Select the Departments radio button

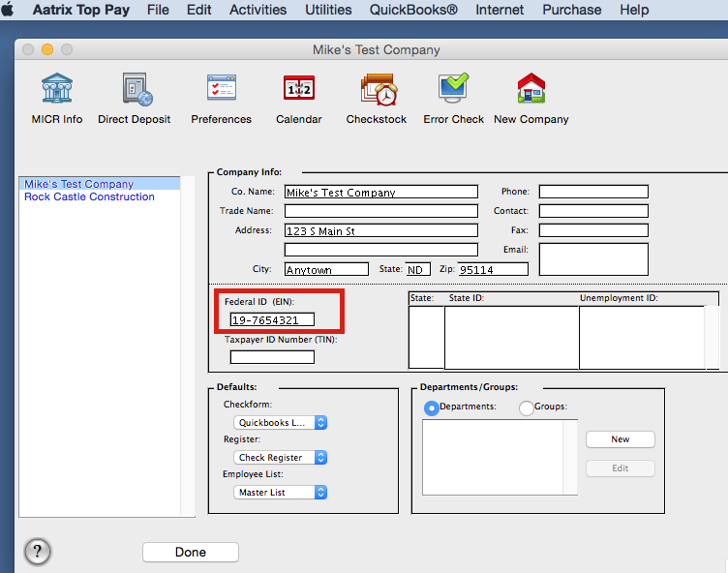[432, 408]
